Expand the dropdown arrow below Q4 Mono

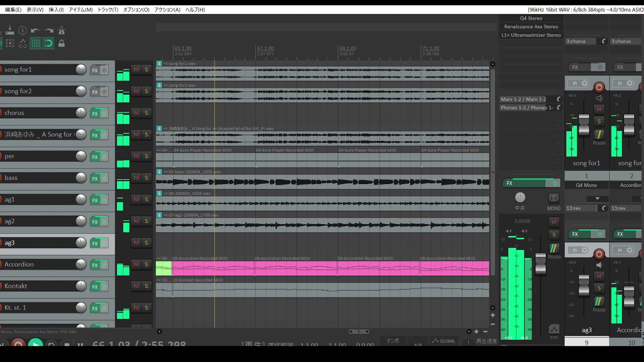(x=597, y=199)
